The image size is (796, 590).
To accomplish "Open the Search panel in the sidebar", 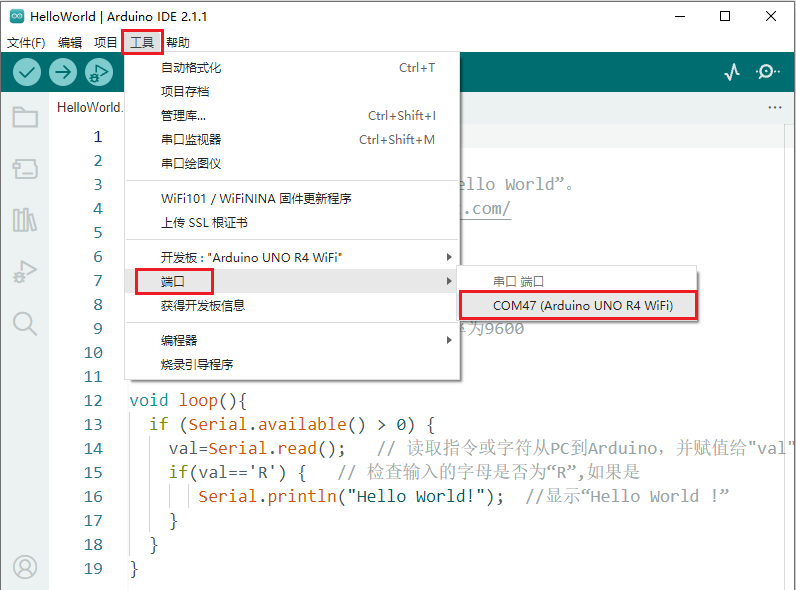I will click(25, 323).
